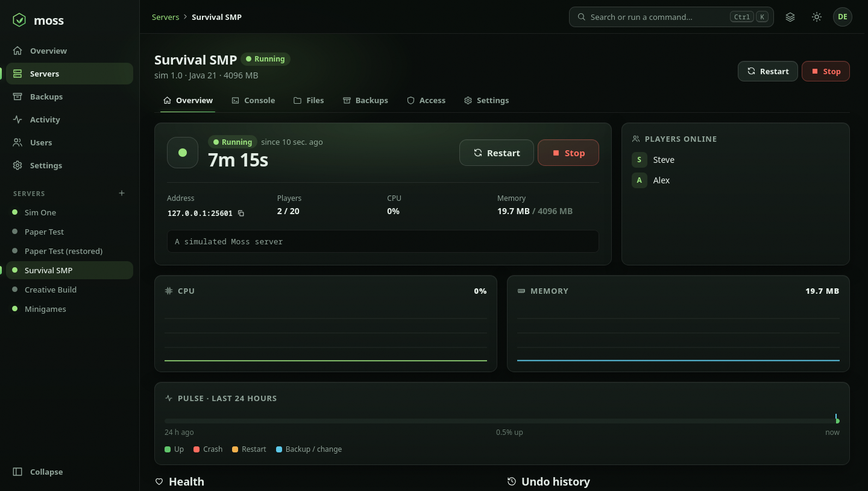Click Restart button in page header
This screenshot has width=868, height=491.
click(768, 71)
